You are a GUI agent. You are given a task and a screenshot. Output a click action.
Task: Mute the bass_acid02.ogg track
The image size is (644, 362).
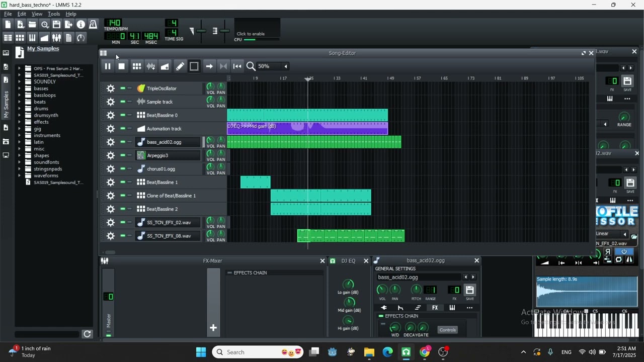tap(123, 142)
